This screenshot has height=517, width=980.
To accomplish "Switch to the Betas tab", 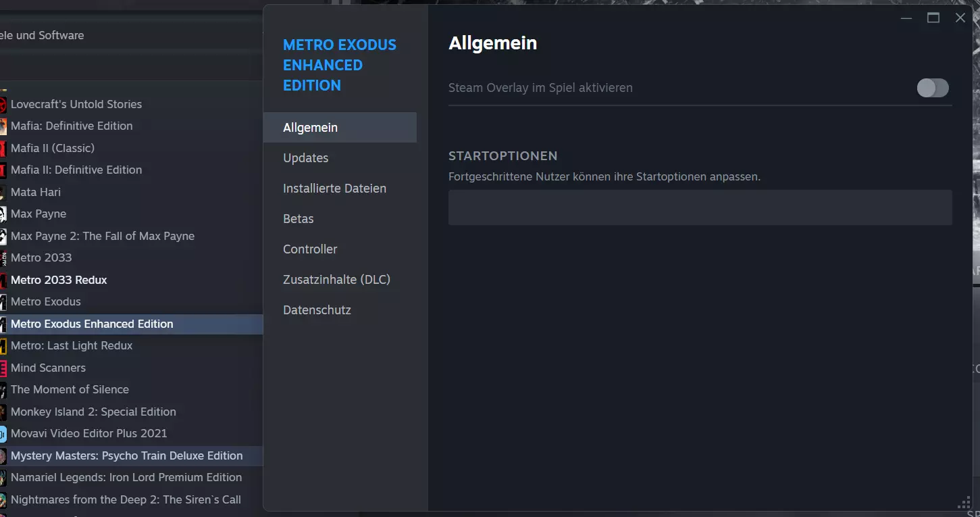I will click(x=340, y=219).
